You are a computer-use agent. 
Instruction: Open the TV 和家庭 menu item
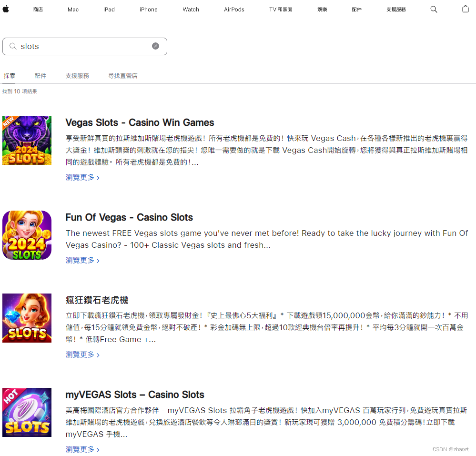[x=281, y=10]
